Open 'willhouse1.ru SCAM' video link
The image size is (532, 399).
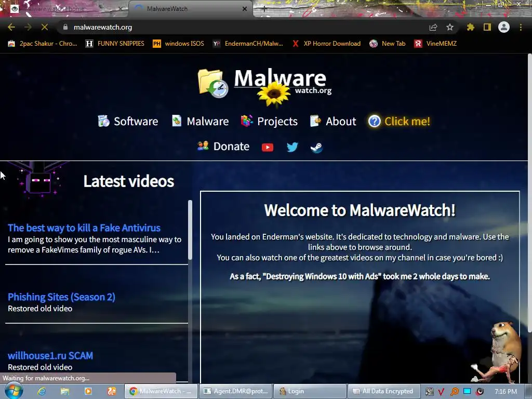point(50,355)
